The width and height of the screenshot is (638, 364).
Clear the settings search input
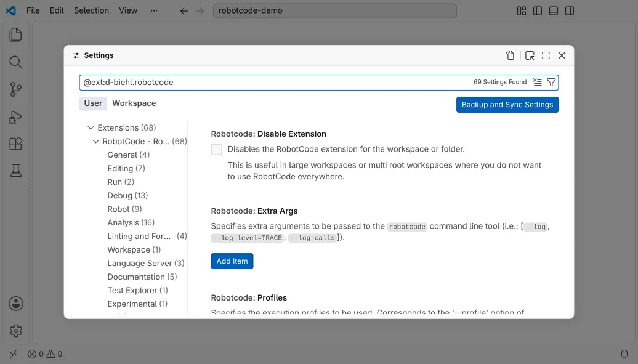[x=537, y=83]
